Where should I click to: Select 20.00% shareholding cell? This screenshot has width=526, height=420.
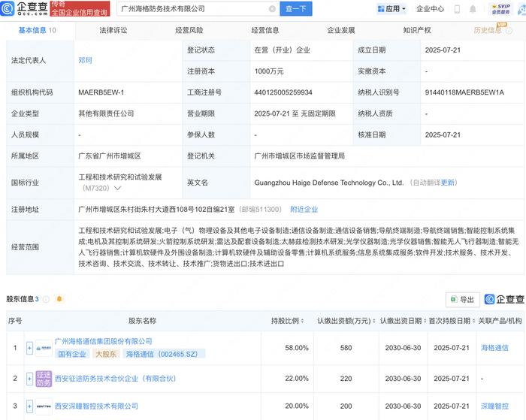297,406
